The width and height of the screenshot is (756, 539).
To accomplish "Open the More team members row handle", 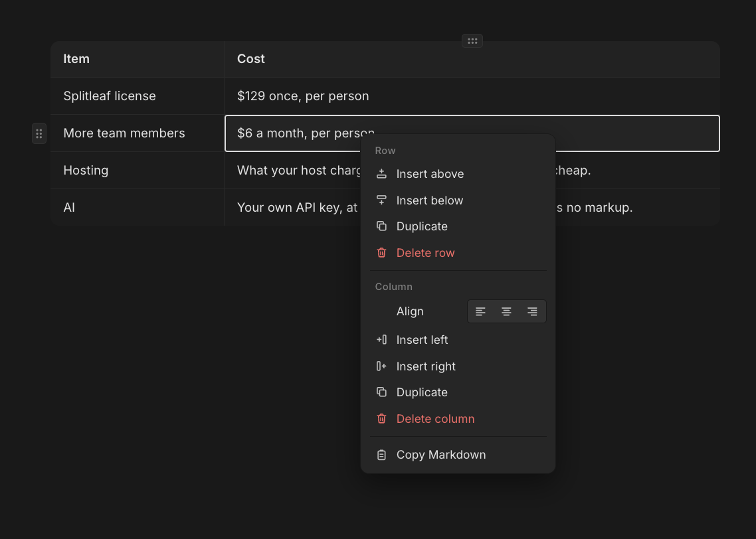I will [x=39, y=133].
